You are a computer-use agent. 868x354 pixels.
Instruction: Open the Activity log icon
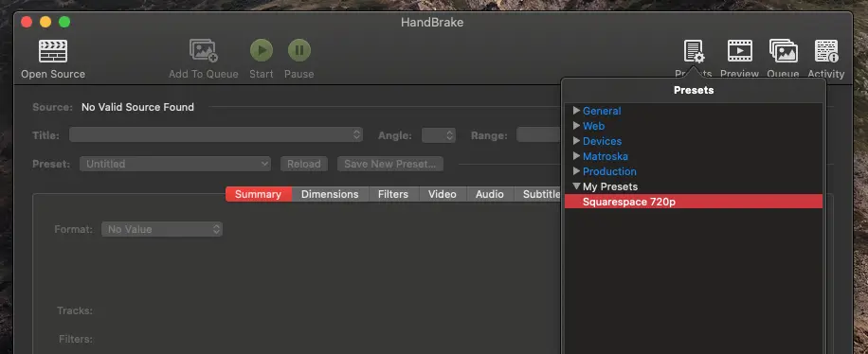click(x=826, y=51)
